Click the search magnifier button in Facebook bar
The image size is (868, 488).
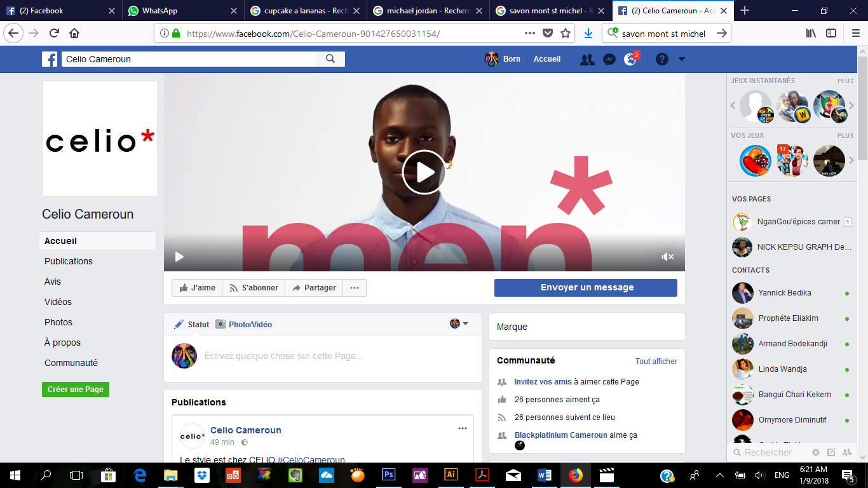click(330, 59)
